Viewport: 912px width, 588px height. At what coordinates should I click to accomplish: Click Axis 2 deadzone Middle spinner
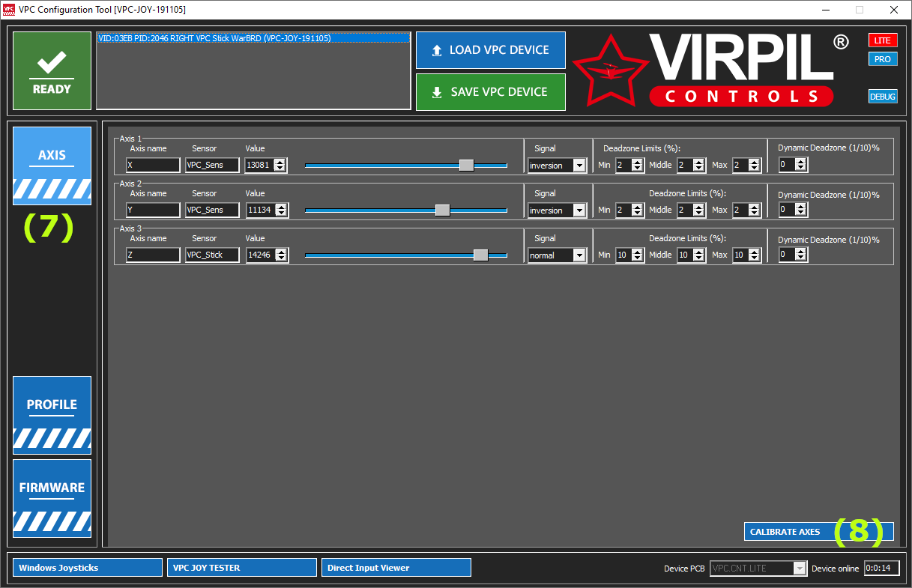tap(691, 210)
